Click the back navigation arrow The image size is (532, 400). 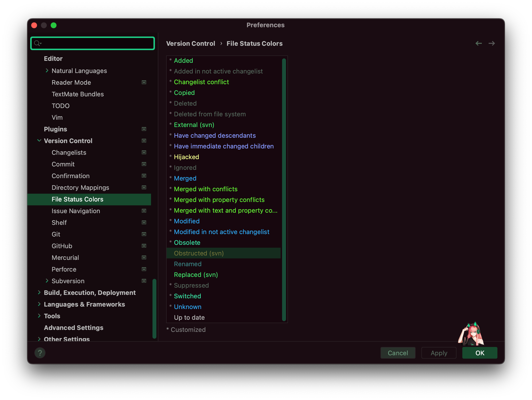click(478, 43)
